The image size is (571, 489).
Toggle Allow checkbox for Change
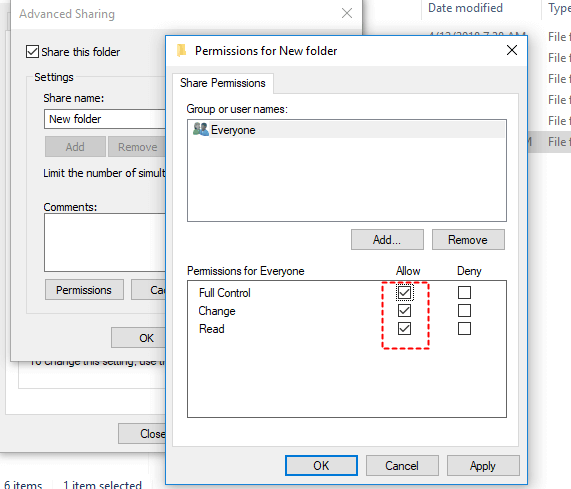[x=404, y=311]
